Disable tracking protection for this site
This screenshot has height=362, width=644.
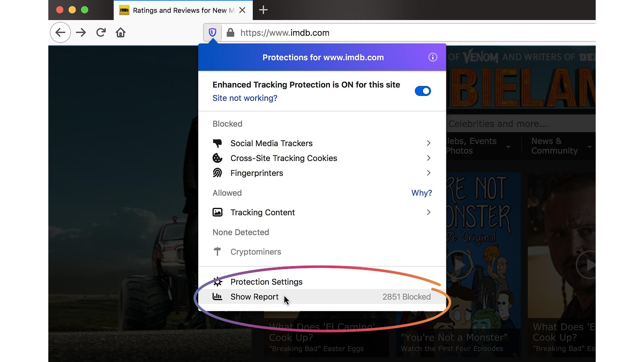coord(422,91)
